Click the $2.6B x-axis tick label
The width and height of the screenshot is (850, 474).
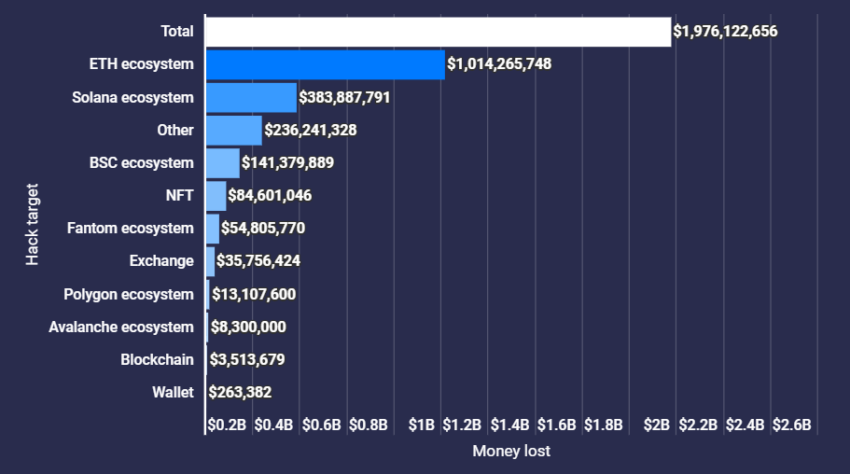click(792, 425)
